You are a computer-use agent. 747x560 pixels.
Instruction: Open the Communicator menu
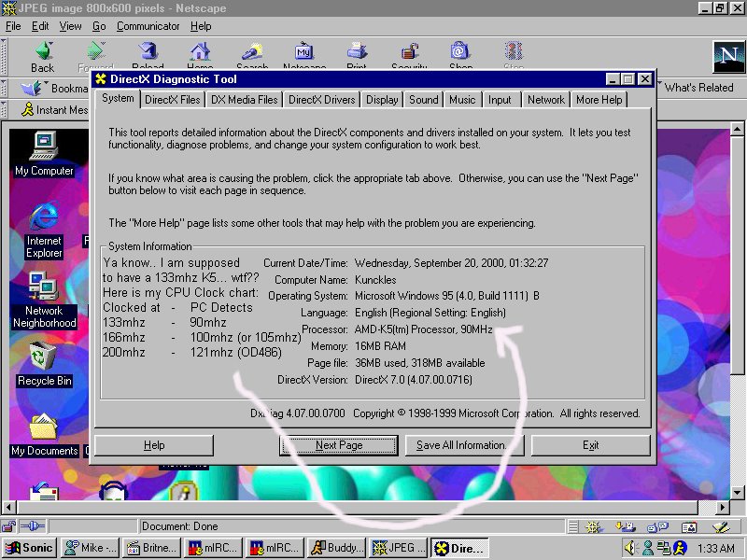click(148, 26)
